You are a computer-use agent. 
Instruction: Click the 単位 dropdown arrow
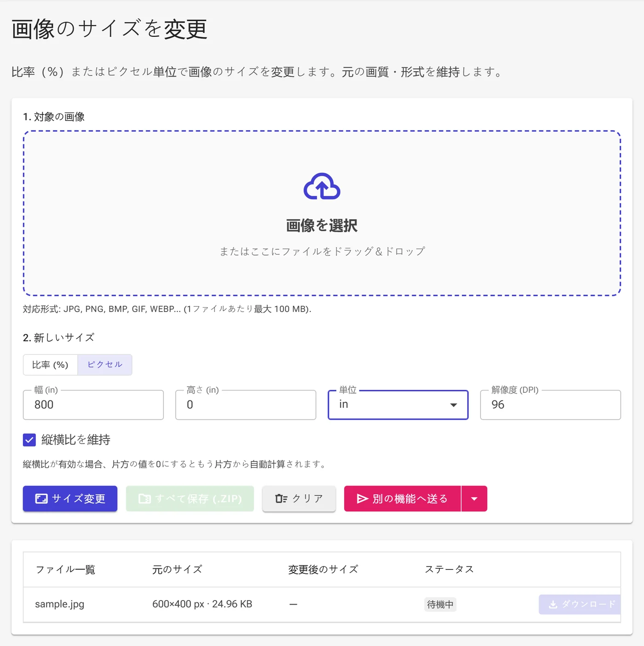454,405
